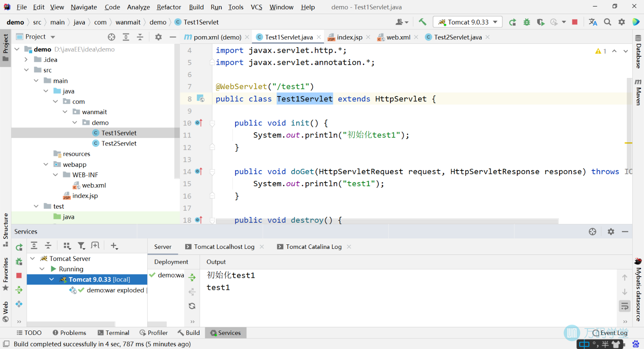Expand the .idea folder
This screenshot has height=349, width=644.
click(x=26, y=60)
